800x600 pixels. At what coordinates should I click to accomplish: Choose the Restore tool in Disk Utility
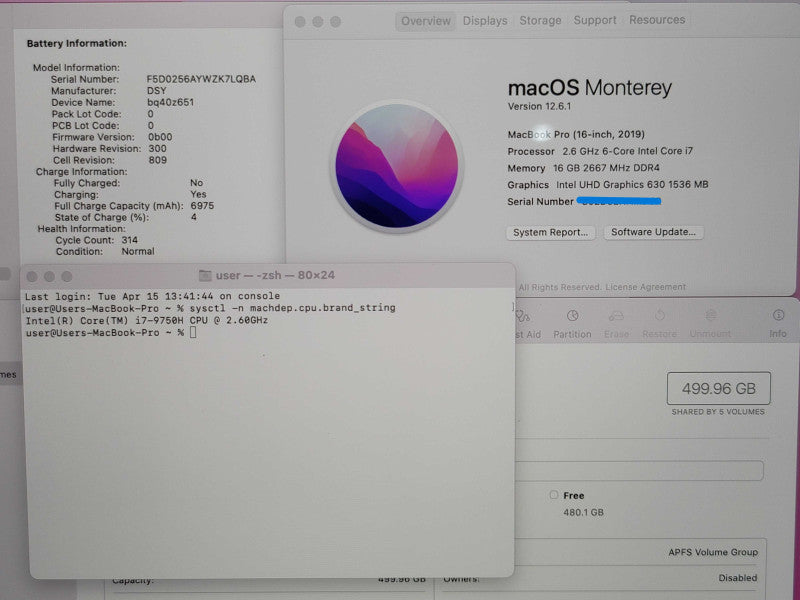(659, 324)
